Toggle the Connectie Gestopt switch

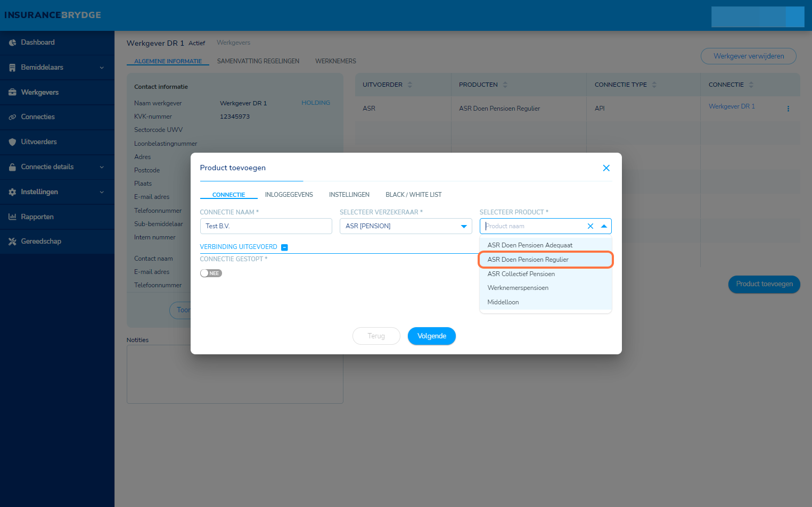click(x=211, y=273)
